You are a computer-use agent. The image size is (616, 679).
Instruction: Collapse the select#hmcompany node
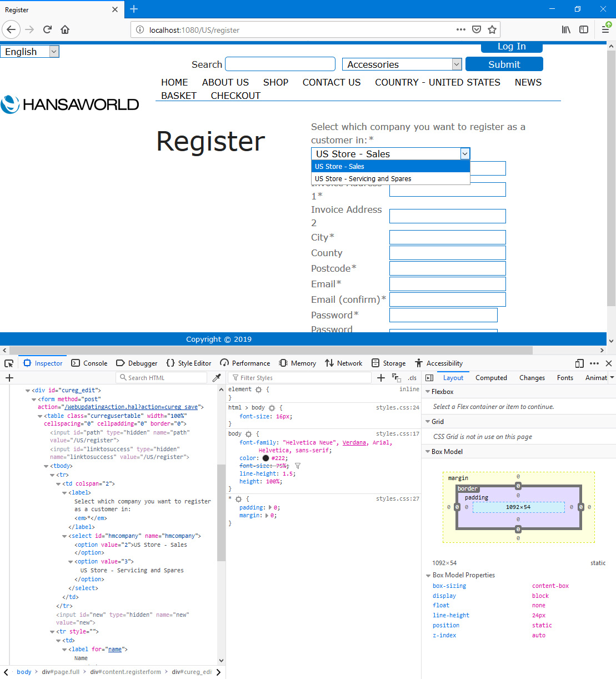pos(64,536)
